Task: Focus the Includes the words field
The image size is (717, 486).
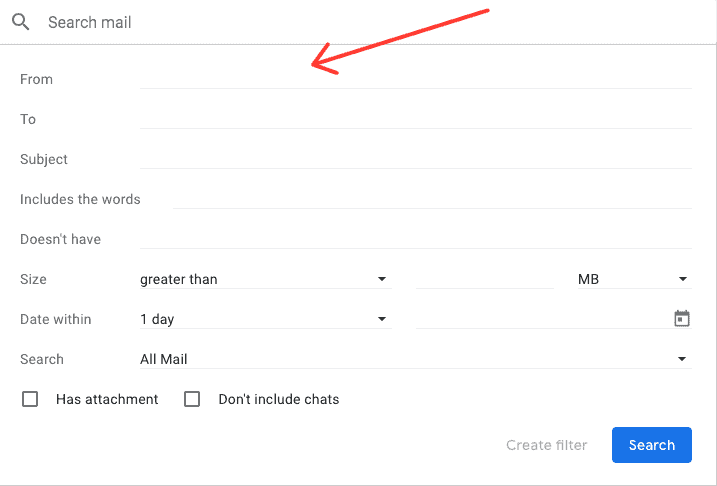Action: tap(432, 198)
